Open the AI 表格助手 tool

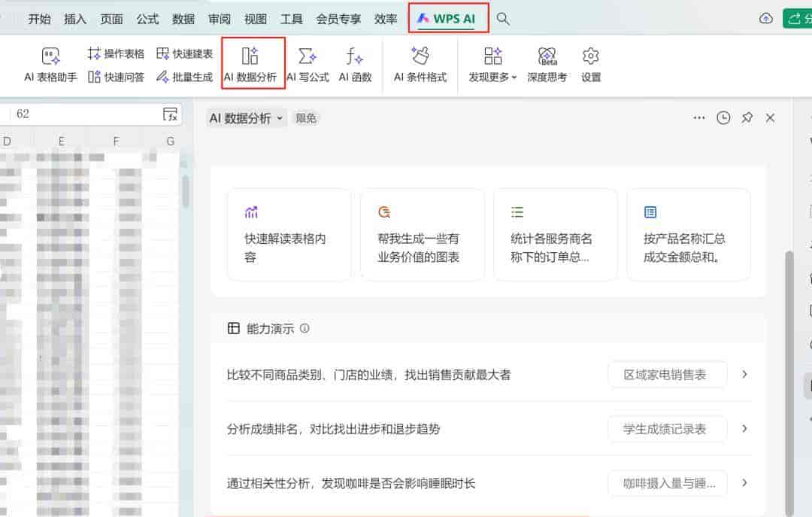50,64
